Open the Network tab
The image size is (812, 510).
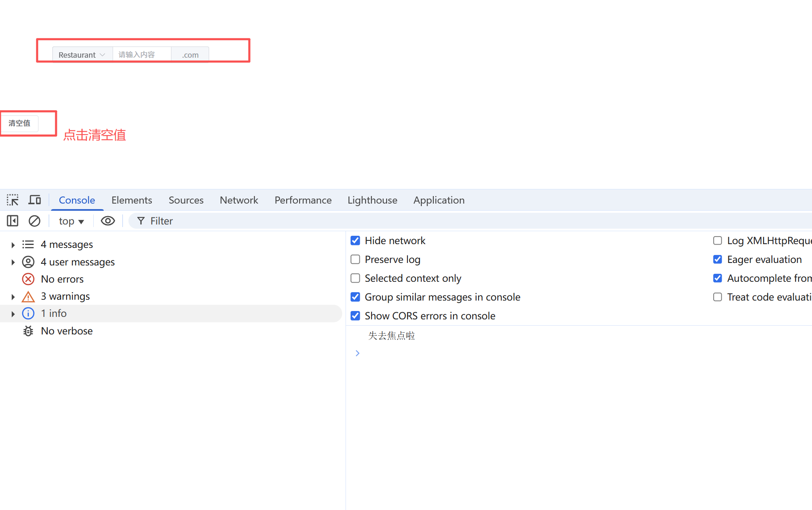(239, 200)
